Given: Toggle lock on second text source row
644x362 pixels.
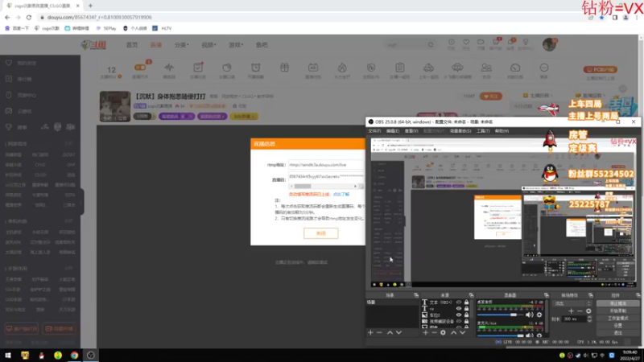Looking at the screenshot, I should 466,309.
